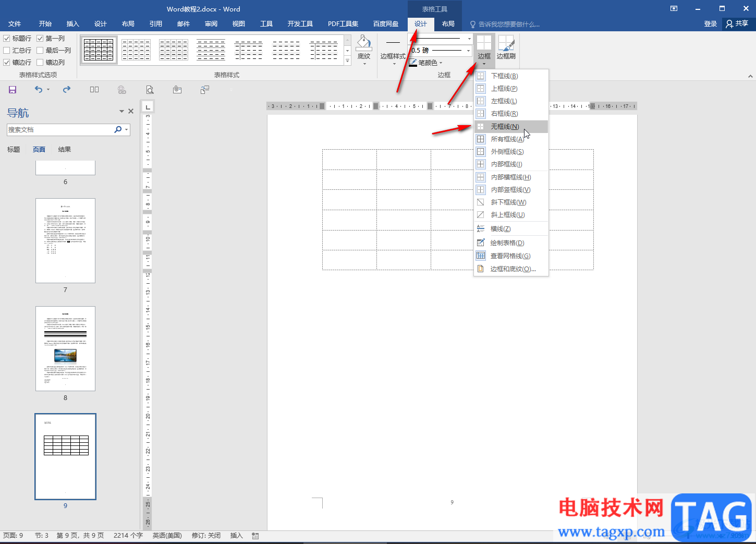Select No Border (无框线) option
The height and width of the screenshot is (544, 756).
point(511,127)
